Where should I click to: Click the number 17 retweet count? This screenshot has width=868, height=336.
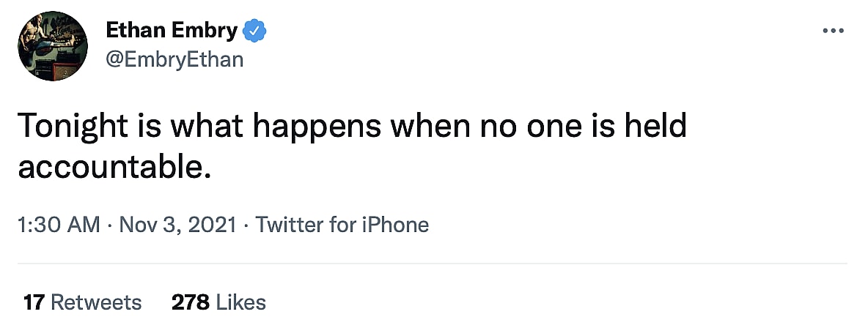pos(34,302)
